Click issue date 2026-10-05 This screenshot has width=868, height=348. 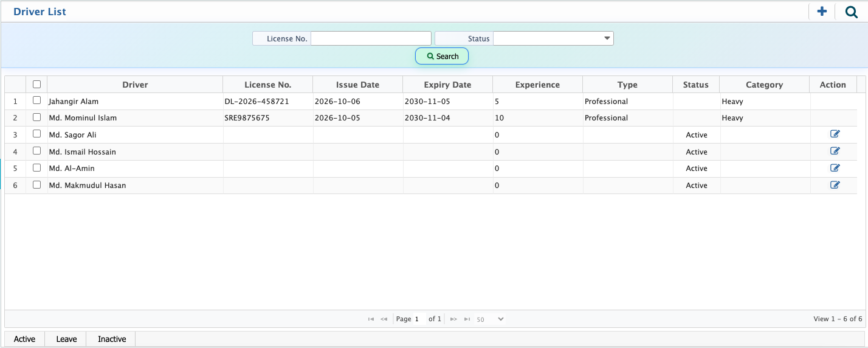(x=337, y=118)
